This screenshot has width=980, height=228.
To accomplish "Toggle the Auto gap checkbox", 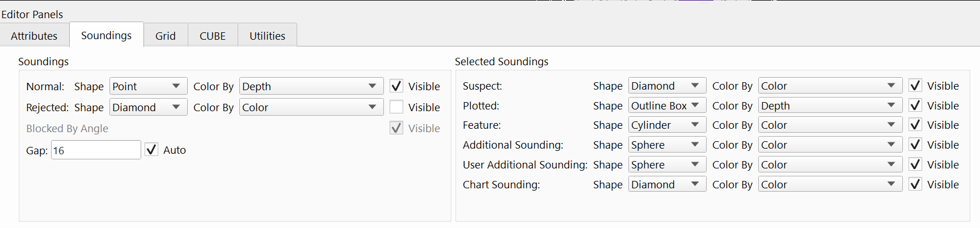I will click(x=151, y=150).
